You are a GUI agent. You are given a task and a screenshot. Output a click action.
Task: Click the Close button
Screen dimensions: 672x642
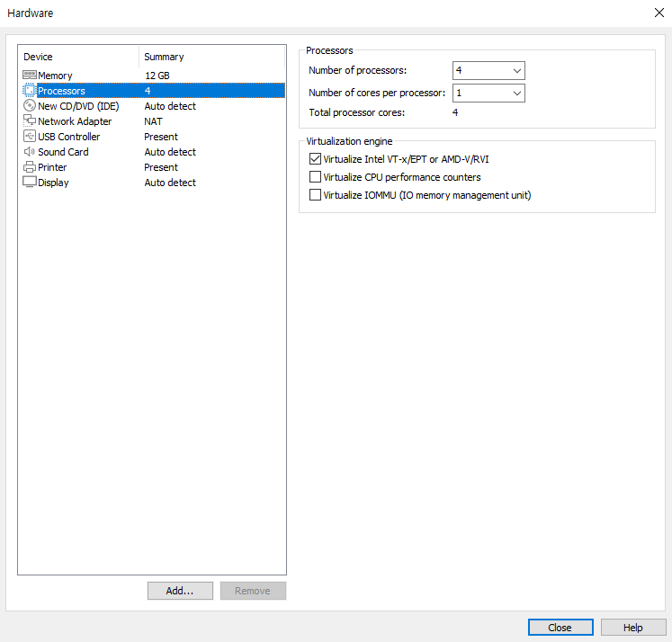click(560, 628)
